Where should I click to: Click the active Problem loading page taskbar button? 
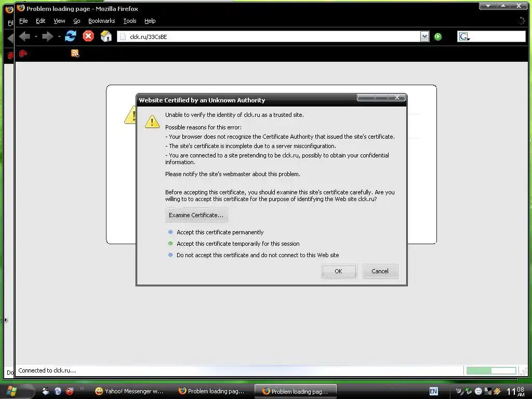(295, 392)
